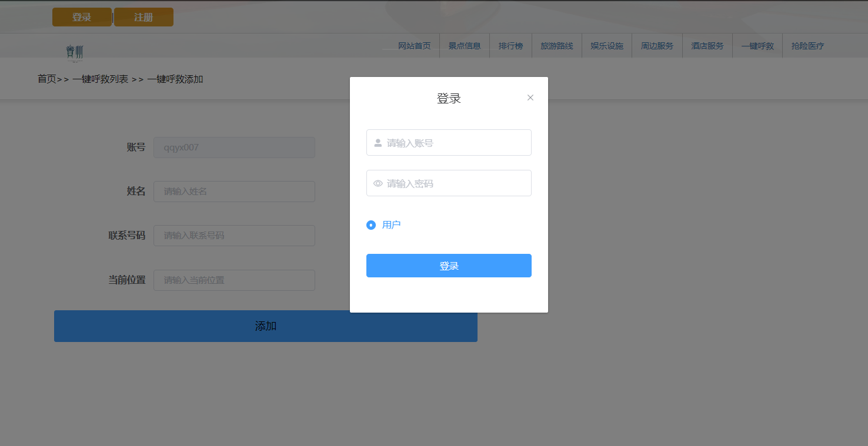868x446 pixels.
Task: Open 景点信息 menu item
Action: tap(465, 46)
